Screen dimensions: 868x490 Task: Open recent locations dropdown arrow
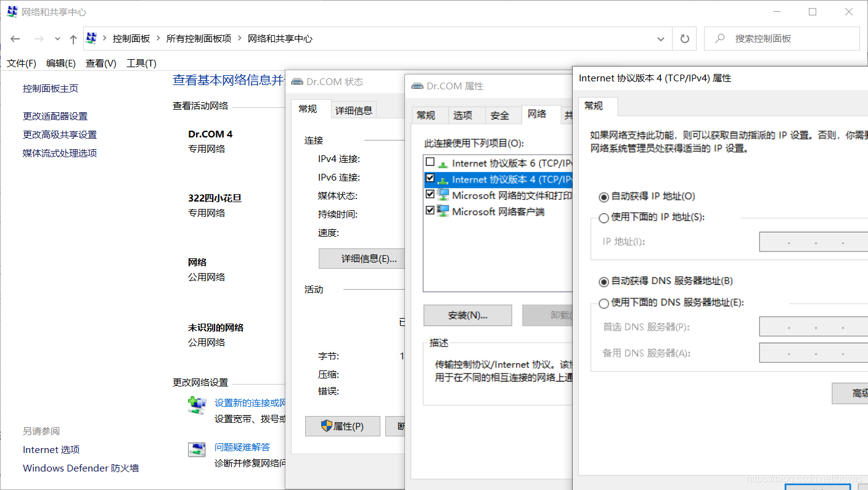(x=57, y=39)
